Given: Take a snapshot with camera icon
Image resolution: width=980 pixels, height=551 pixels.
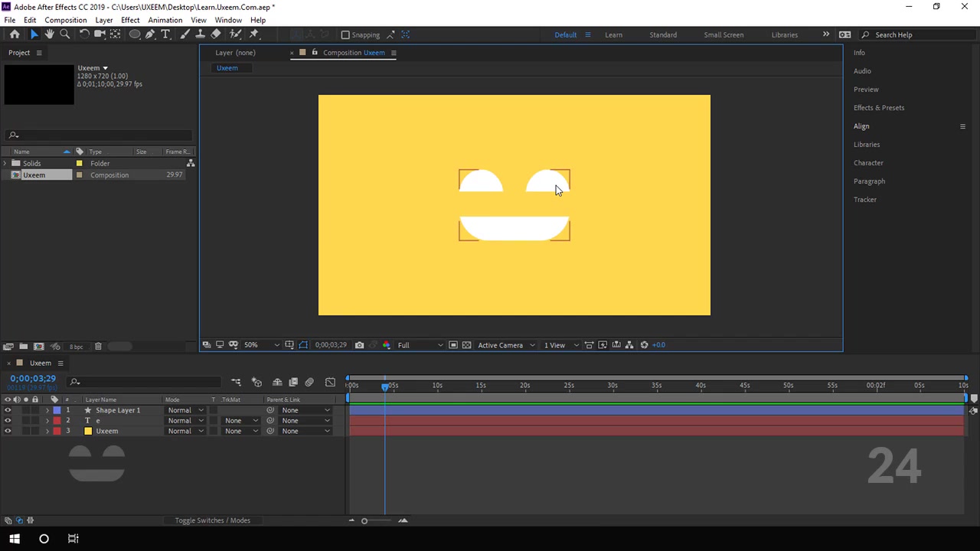Looking at the screenshot, I should click(359, 345).
